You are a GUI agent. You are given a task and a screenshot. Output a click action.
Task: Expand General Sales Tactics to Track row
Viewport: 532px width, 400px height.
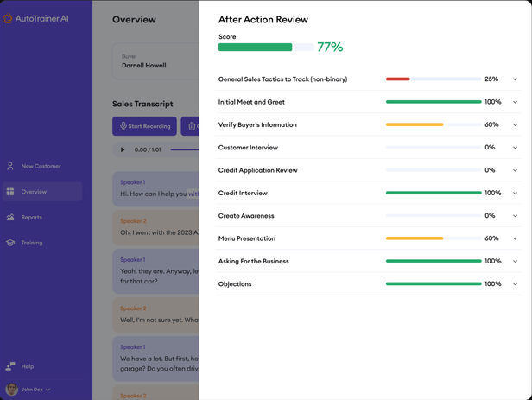pyautogui.click(x=515, y=79)
